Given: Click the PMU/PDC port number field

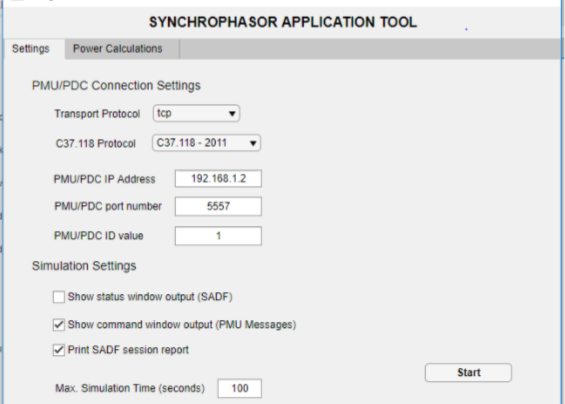Looking at the screenshot, I should tap(218, 207).
